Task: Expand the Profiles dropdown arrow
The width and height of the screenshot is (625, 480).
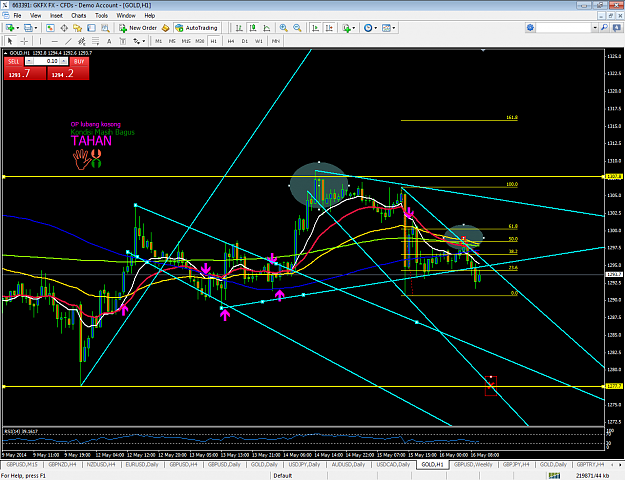Action: [36, 28]
